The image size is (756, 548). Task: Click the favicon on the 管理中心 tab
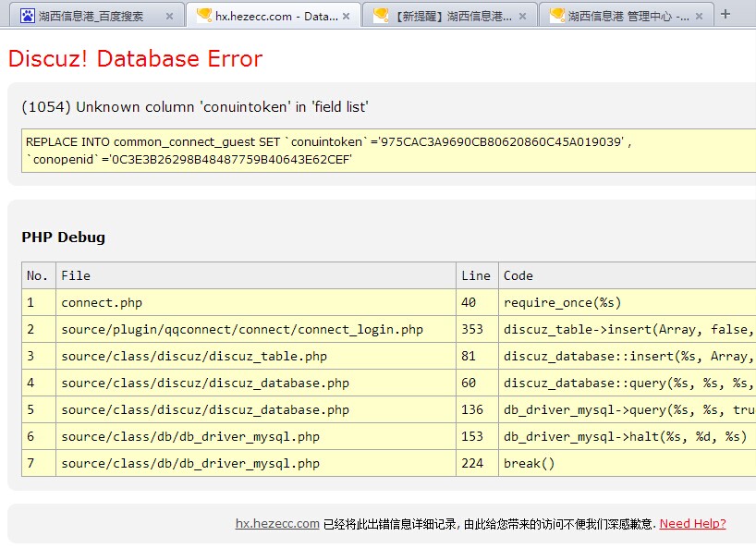[556, 16]
